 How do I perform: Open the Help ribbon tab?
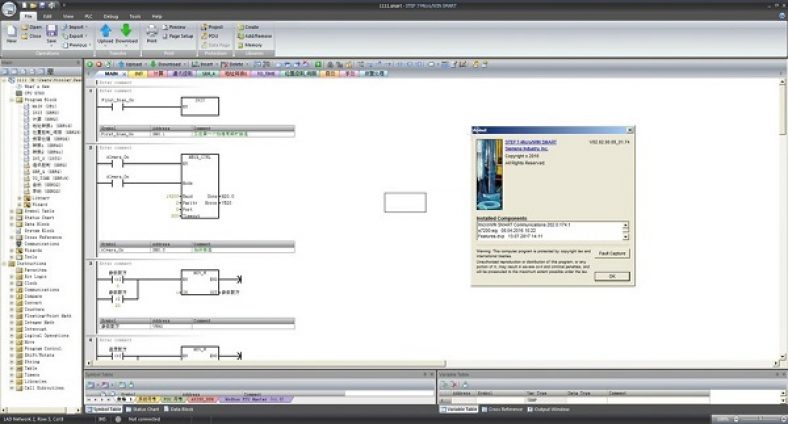[x=157, y=17]
